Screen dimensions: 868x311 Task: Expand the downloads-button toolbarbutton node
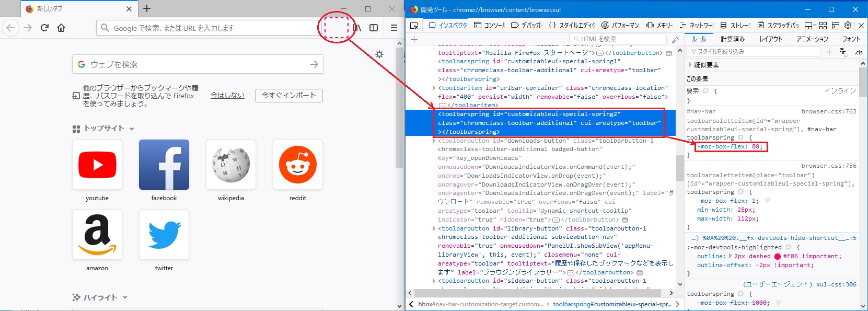point(434,141)
